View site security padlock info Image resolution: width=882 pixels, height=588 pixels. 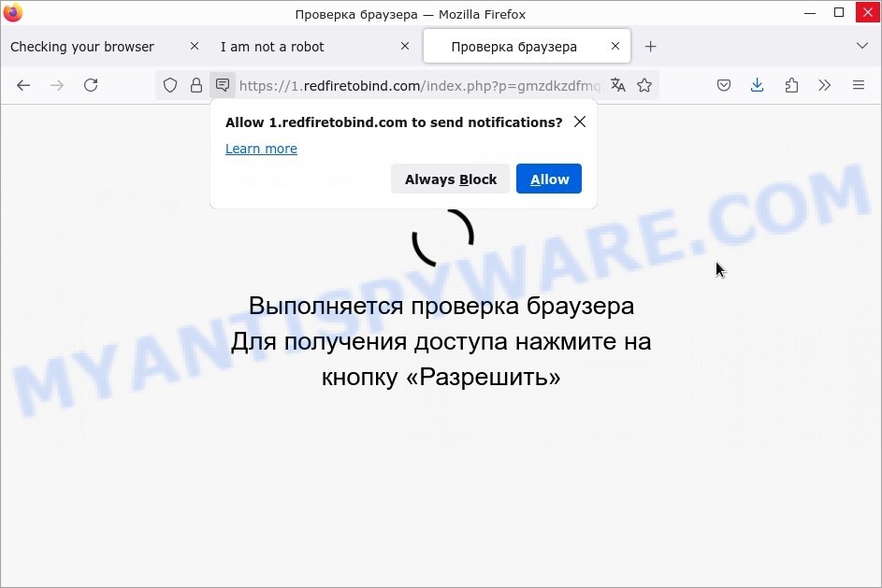coord(195,85)
